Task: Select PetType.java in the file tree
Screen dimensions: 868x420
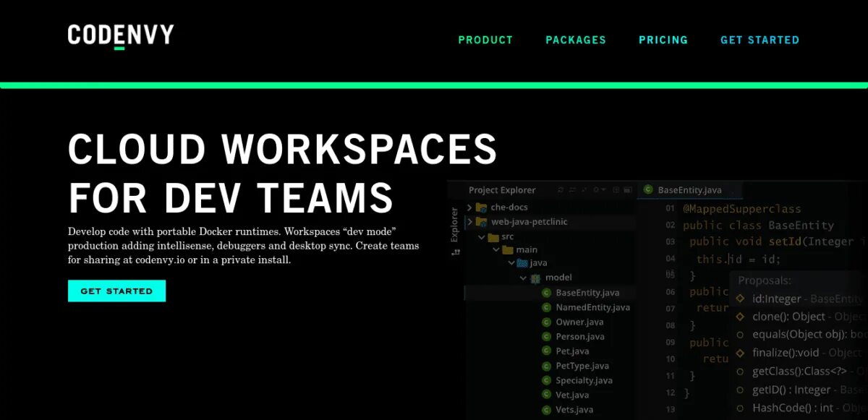Action: 582,366
